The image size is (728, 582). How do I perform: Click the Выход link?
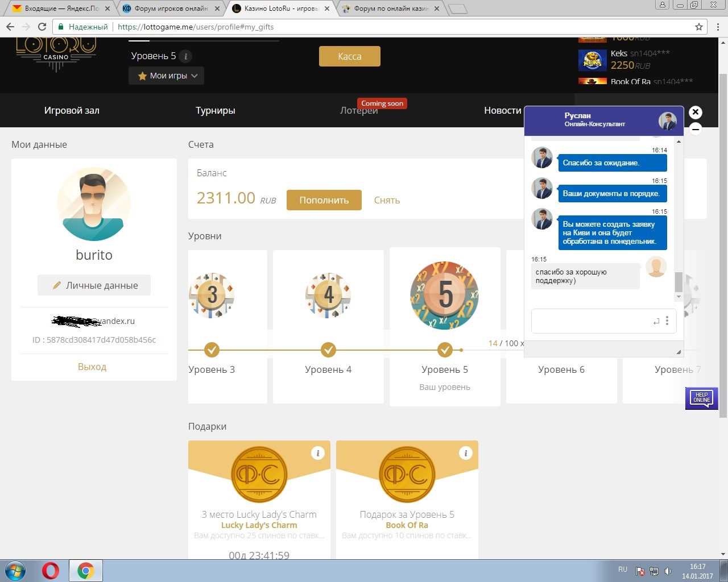(x=92, y=367)
